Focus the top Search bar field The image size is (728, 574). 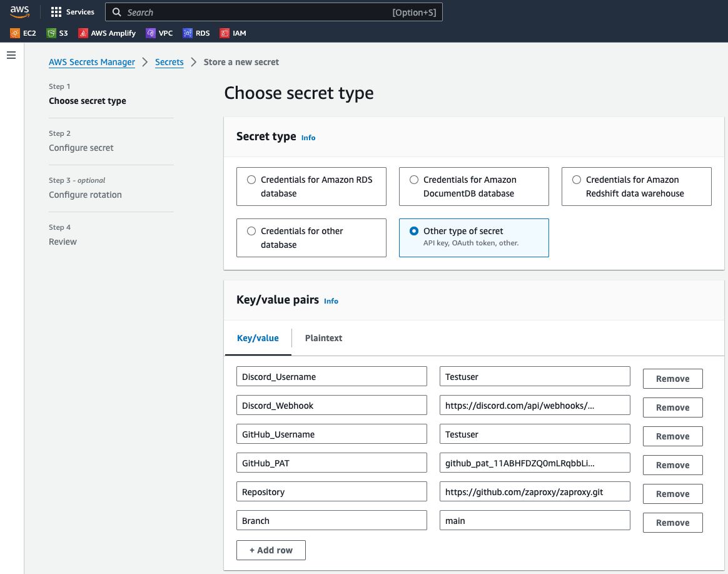pos(274,12)
